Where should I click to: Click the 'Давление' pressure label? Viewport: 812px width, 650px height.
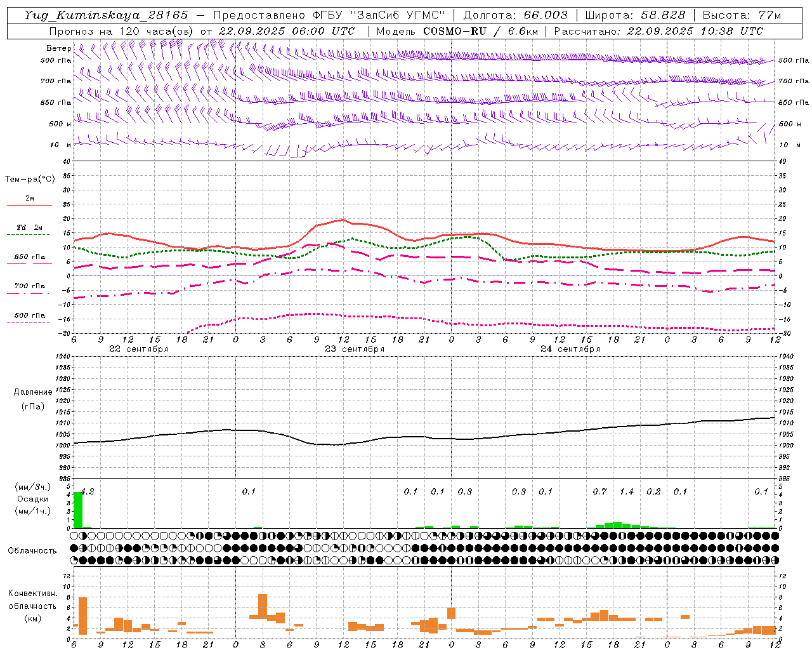pyautogui.click(x=33, y=392)
